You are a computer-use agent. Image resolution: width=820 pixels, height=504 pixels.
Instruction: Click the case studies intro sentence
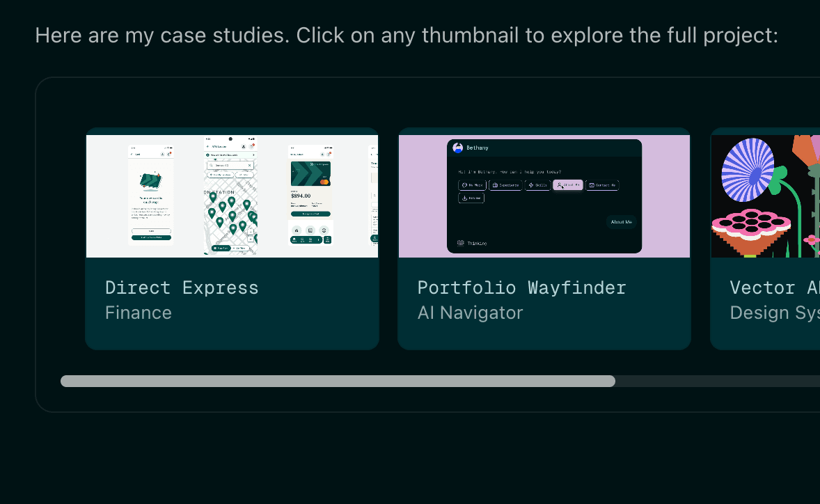(x=407, y=36)
